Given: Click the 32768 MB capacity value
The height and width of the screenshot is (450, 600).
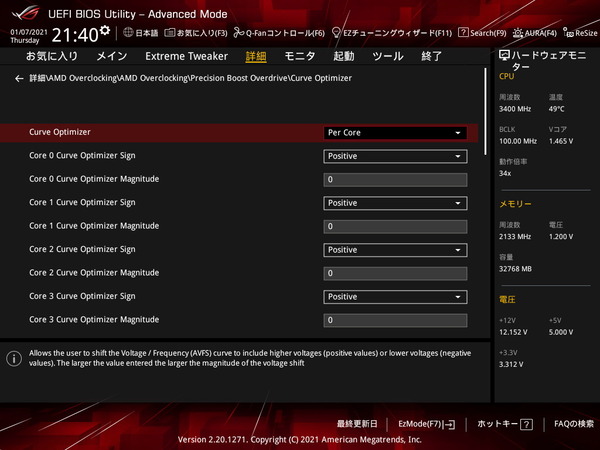Looking at the screenshot, I should click(x=515, y=269).
